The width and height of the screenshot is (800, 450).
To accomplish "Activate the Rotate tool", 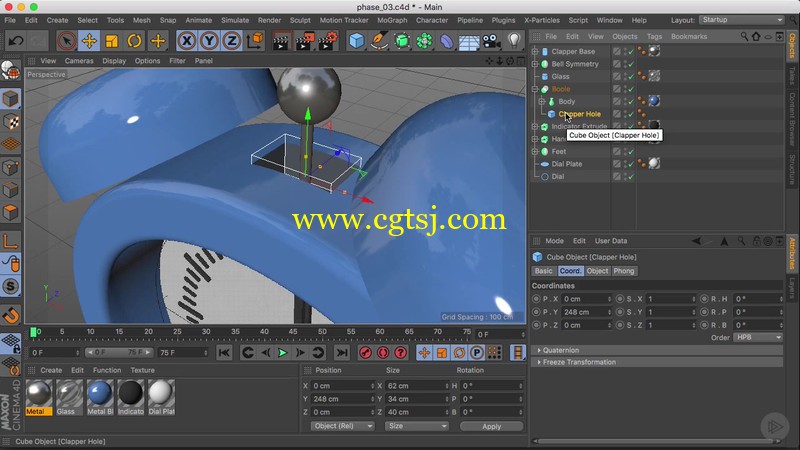I will coord(134,40).
